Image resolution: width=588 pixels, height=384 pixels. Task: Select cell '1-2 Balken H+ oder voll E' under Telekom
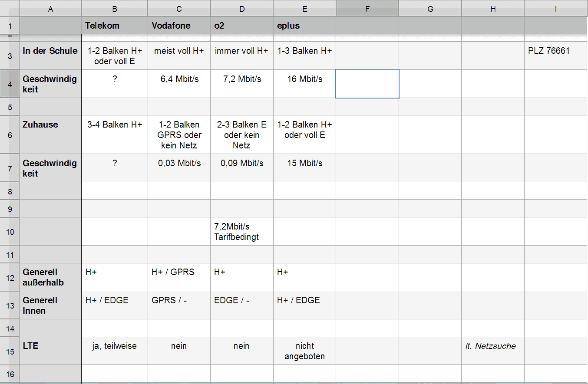[x=115, y=56]
